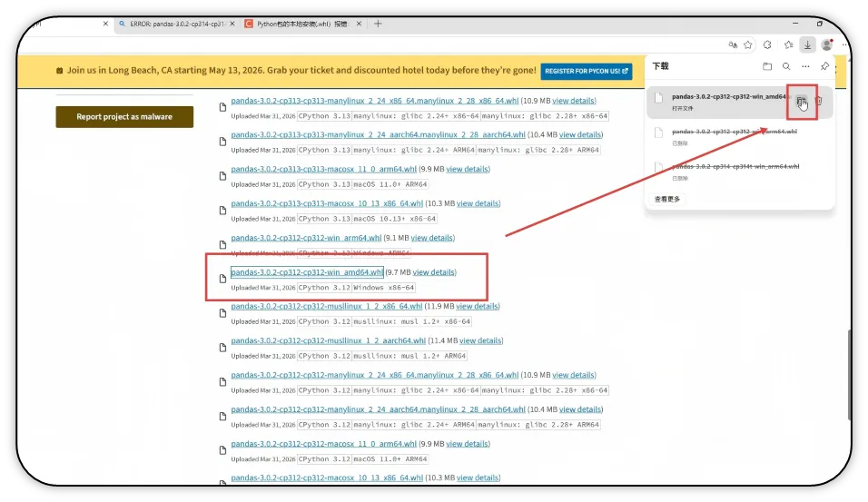Click the Long Beach PyCon banner text
Image resolution: width=868 pixels, height=502 pixels.
[301, 70]
